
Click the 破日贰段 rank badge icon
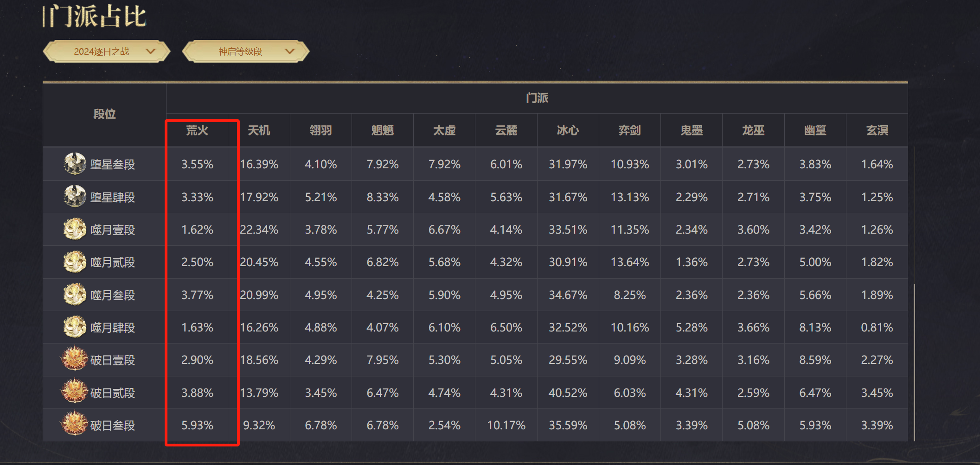pyautogui.click(x=74, y=392)
